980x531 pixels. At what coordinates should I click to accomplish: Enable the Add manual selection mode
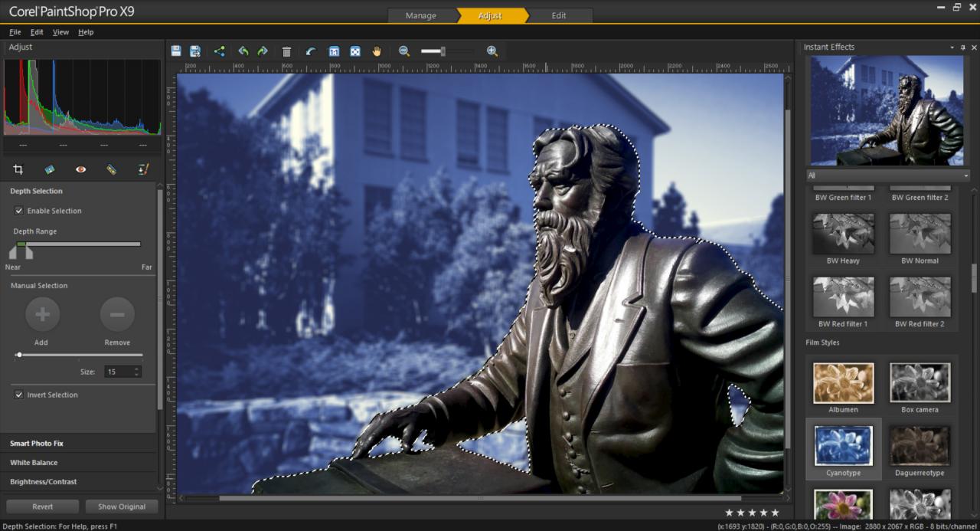42,314
